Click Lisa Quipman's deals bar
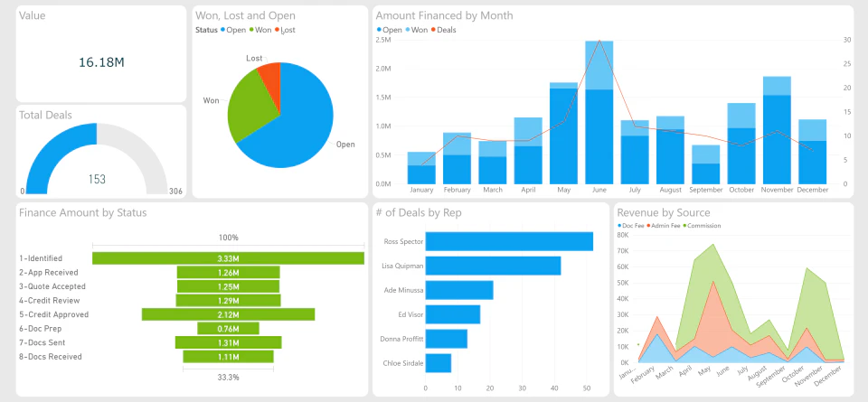868x402 pixels. coord(494,266)
